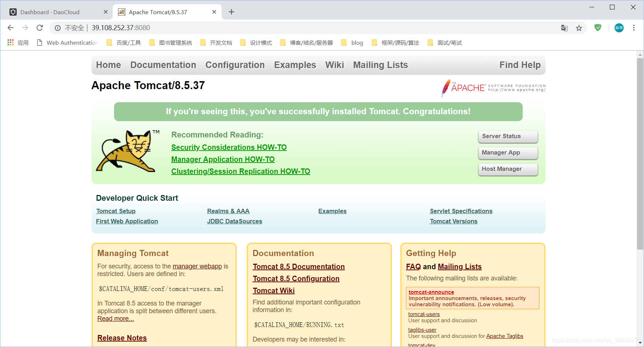The width and height of the screenshot is (644, 347).
Task: Open the Web Authentication bookmark
Action: click(68, 43)
